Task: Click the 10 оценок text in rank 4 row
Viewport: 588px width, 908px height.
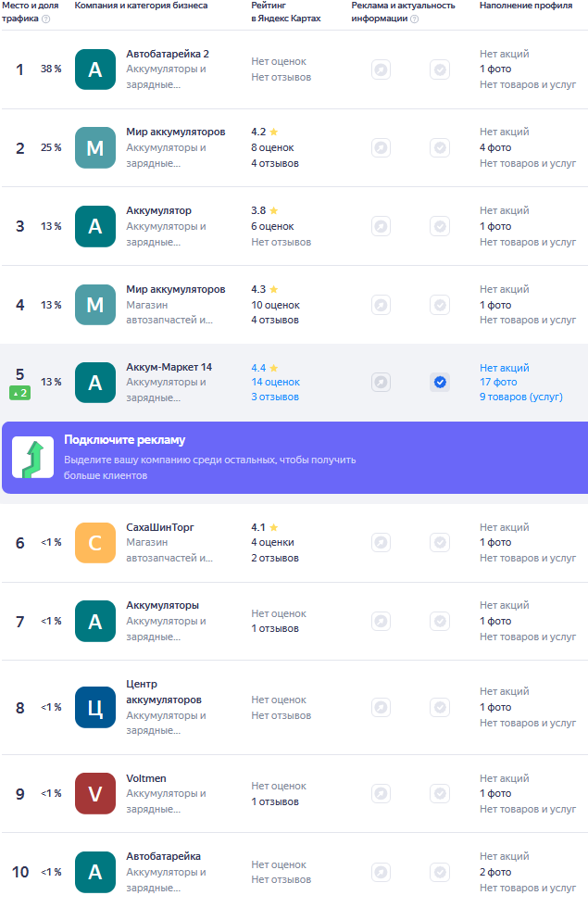Action: tap(276, 305)
